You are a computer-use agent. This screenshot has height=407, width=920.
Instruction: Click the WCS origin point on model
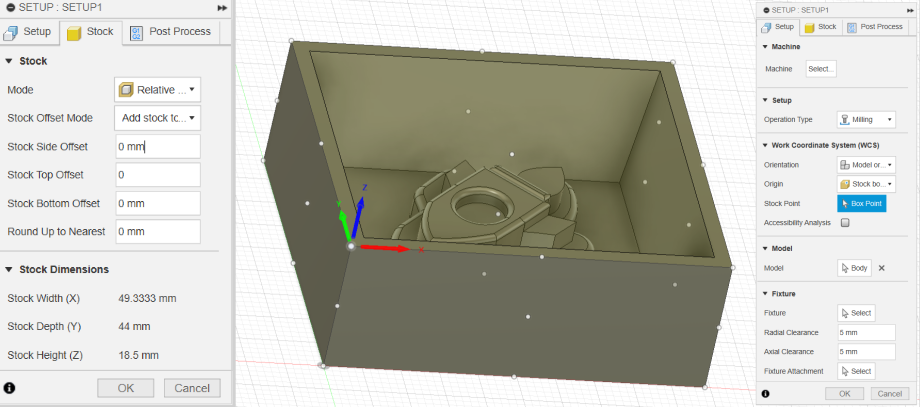[351, 246]
